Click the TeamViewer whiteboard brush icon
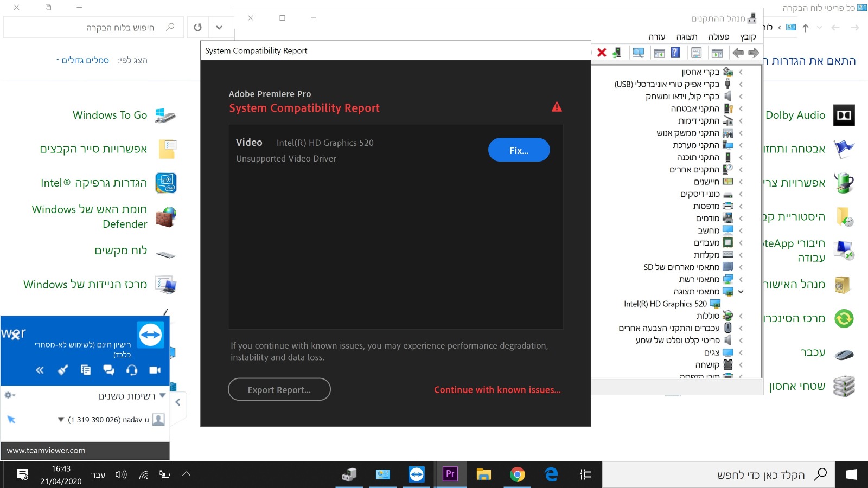This screenshot has height=488, width=868. click(x=63, y=370)
